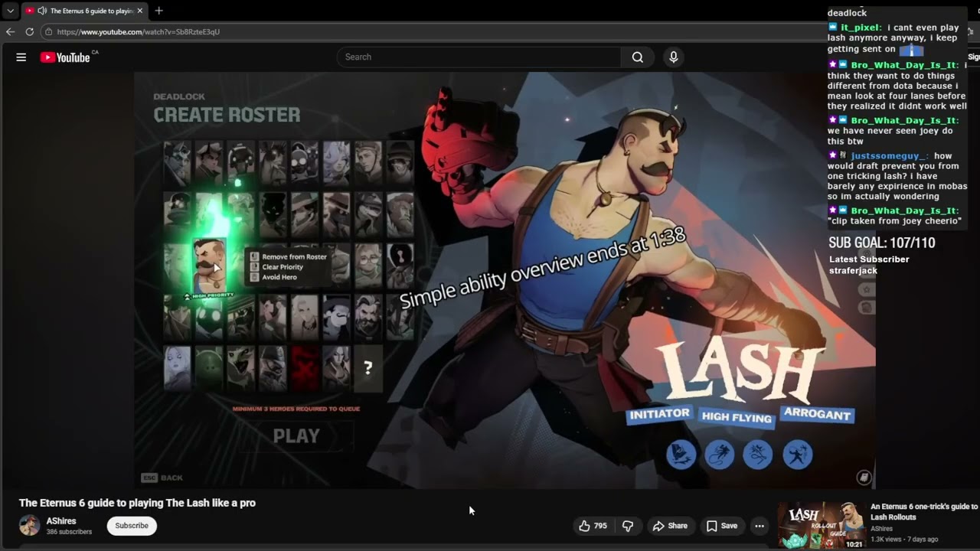Click the video title below the player
The height and width of the screenshot is (551, 980).
[137, 503]
